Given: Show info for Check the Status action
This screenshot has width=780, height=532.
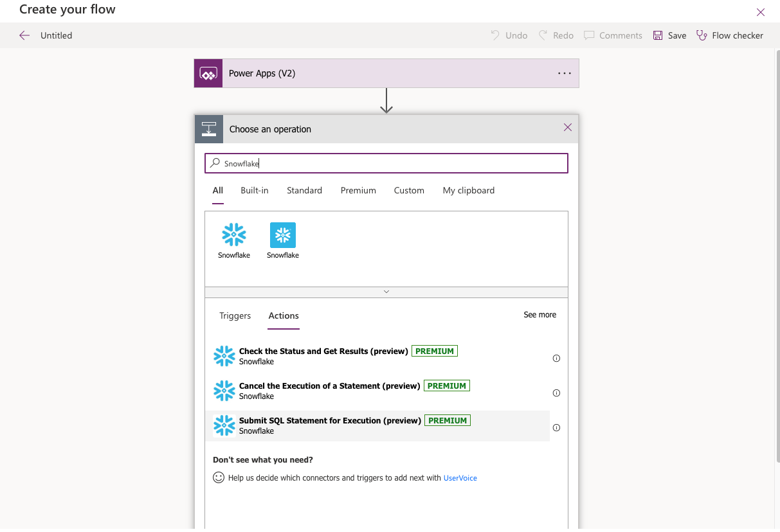Looking at the screenshot, I should [x=556, y=359].
